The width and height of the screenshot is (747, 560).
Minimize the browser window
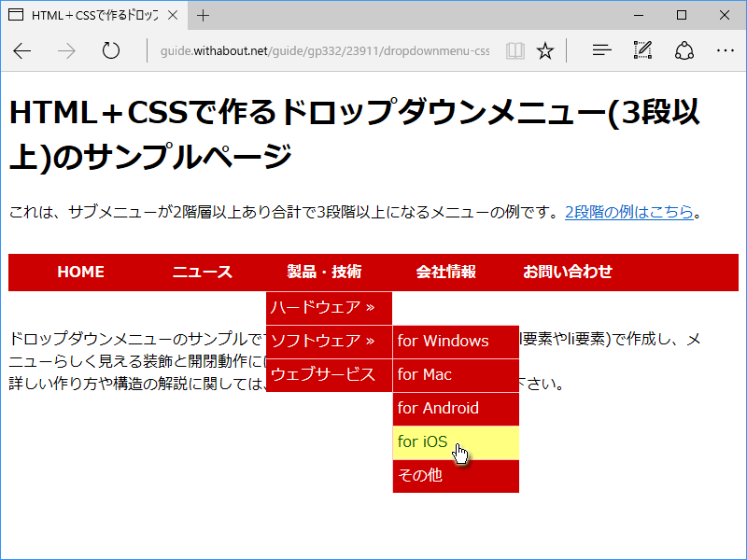click(x=639, y=15)
